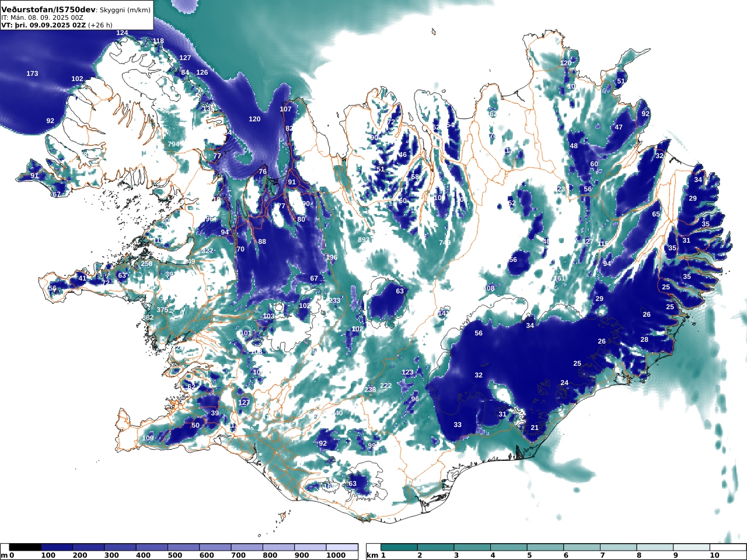Click the visibility value '47' in the northeast

(619, 127)
